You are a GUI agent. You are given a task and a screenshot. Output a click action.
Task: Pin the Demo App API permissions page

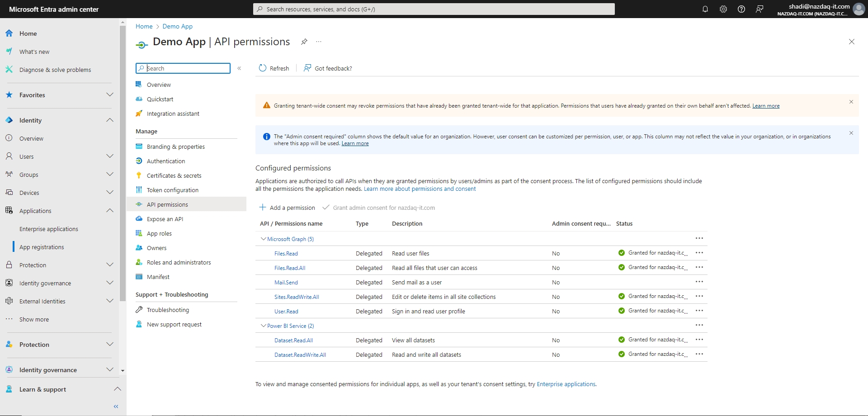point(304,42)
